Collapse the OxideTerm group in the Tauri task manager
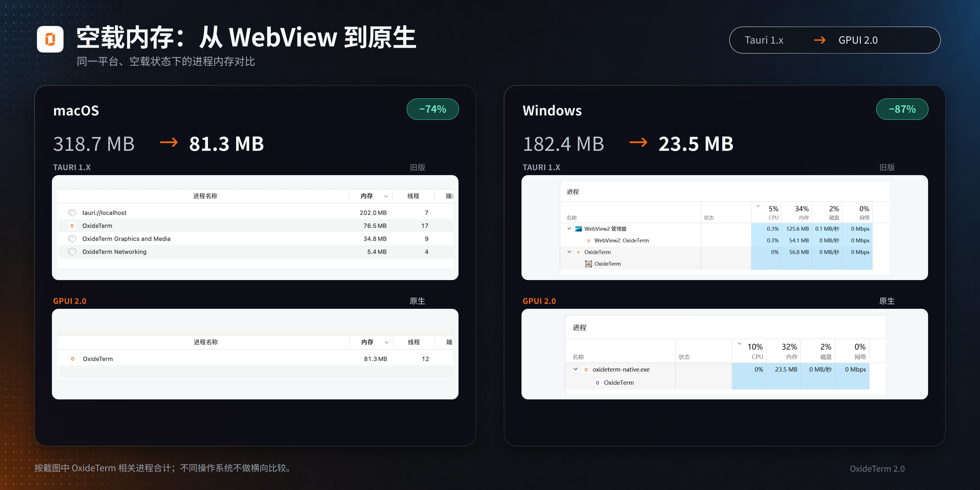Screen dimensions: 980x490 tap(569, 252)
